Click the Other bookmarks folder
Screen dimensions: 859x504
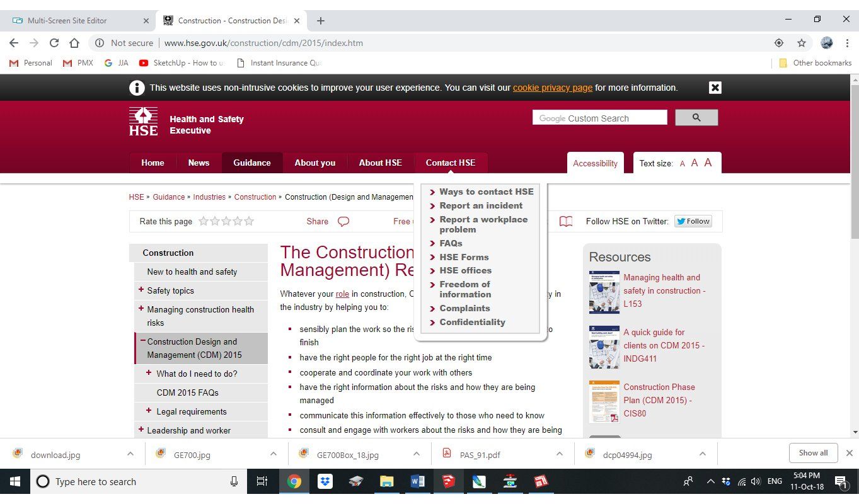tap(816, 63)
